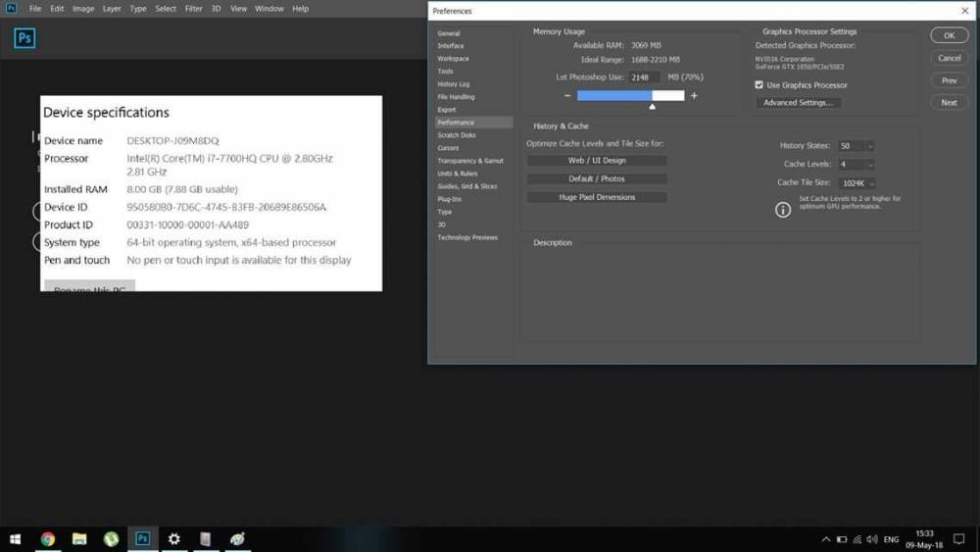Increase memory with plus icon
The height and width of the screenshot is (552, 980).
pyautogui.click(x=694, y=96)
